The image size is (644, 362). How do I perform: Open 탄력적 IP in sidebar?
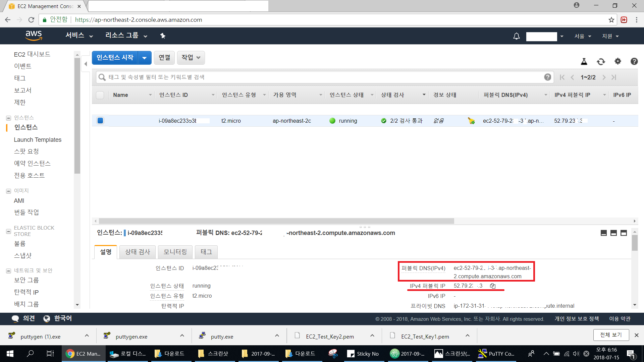[x=26, y=292]
